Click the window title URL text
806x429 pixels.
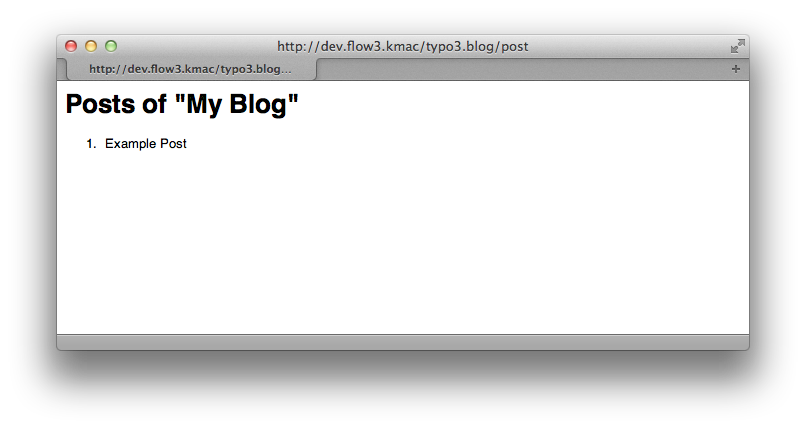pos(402,47)
